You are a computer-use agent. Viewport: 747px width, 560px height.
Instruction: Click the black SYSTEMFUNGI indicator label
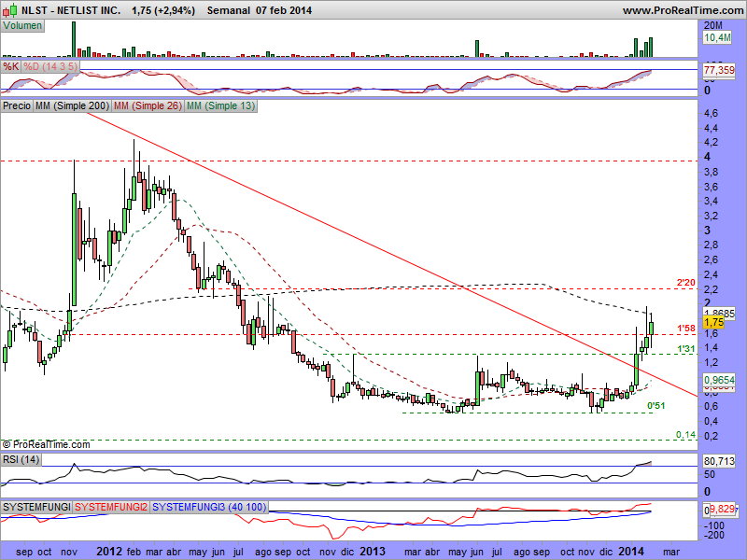[x=36, y=507]
